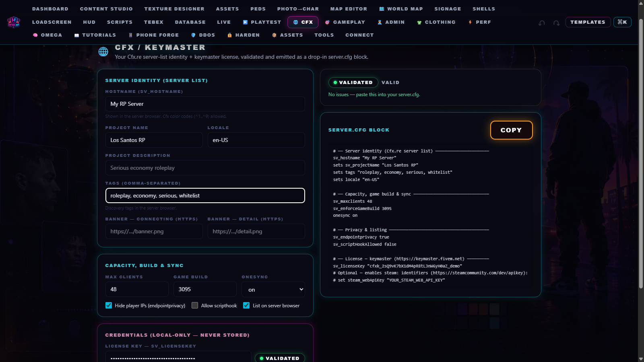
Task: Open the Tutorials section
Action: coord(95,35)
